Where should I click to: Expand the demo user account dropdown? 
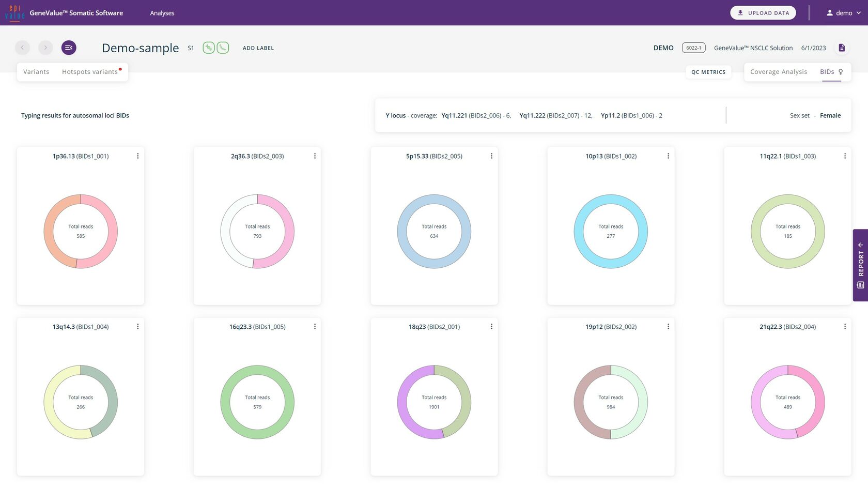coord(844,13)
